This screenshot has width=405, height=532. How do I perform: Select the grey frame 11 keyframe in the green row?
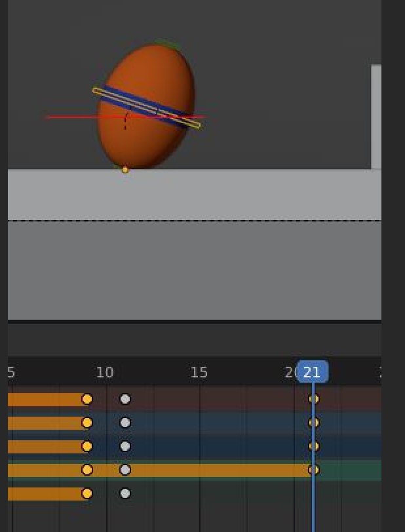pyautogui.click(x=125, y=470)
